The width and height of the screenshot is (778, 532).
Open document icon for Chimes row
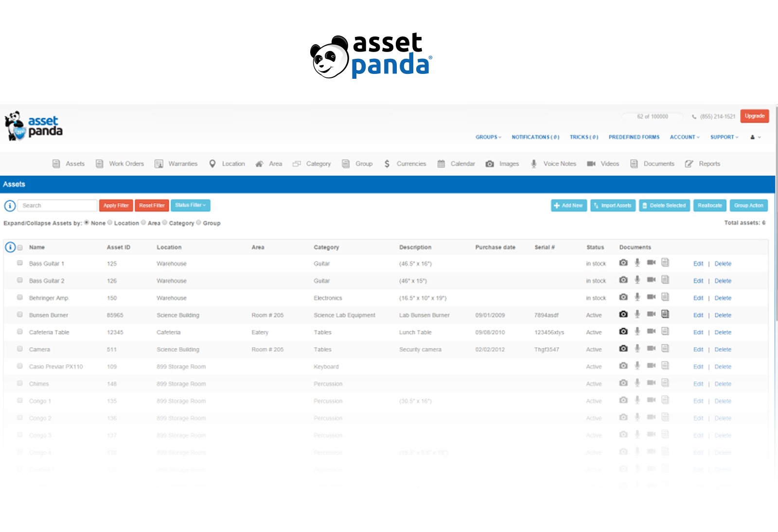(665, 383)
